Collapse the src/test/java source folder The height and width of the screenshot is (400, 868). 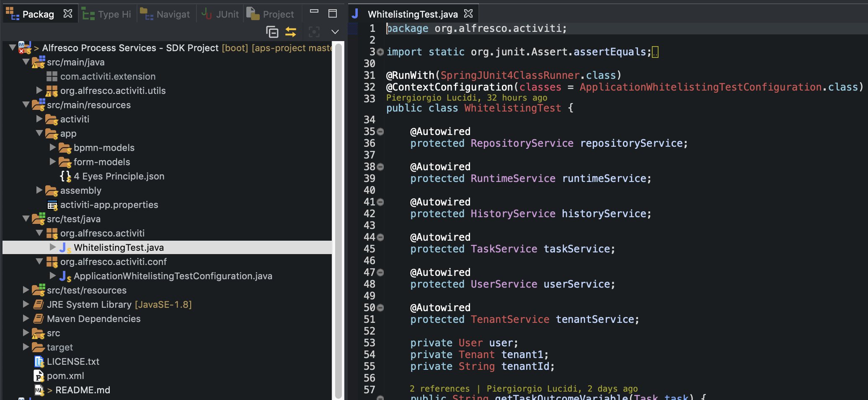(26, 218)
